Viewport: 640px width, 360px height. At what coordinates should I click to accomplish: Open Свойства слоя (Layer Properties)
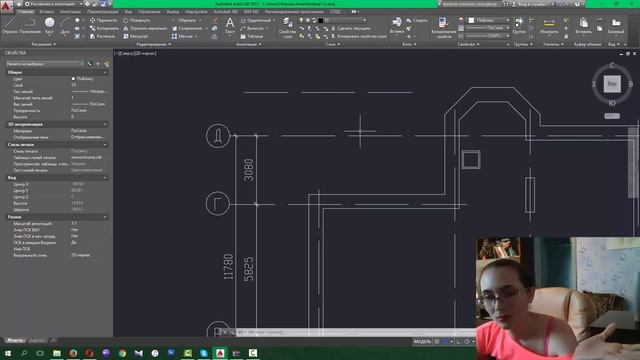click(x=287, y=28)
